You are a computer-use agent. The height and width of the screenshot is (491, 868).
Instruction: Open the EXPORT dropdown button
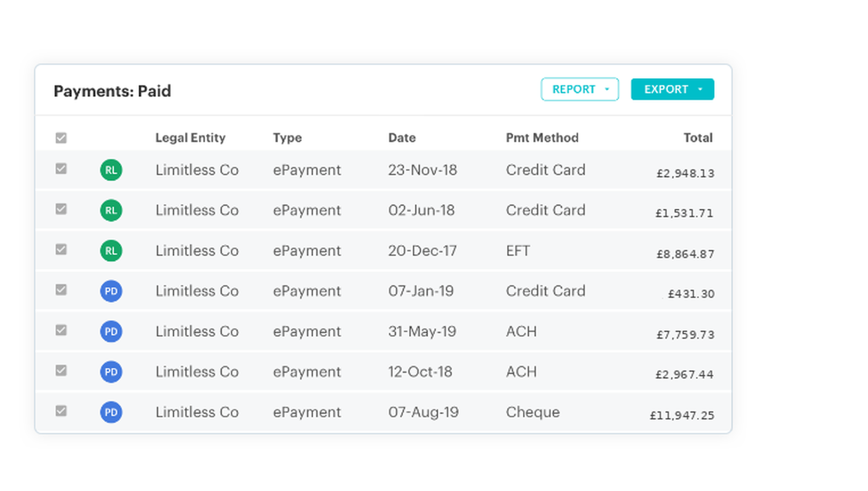[672, 89]
